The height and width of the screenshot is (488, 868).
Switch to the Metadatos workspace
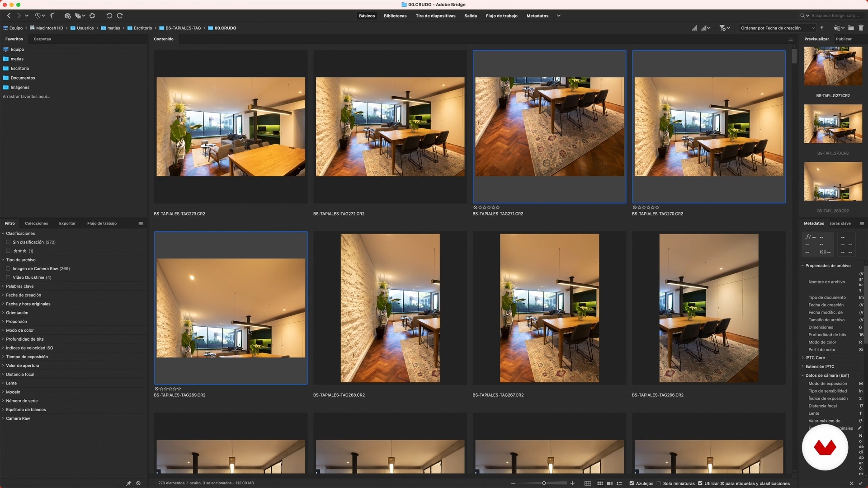point(537,16)
